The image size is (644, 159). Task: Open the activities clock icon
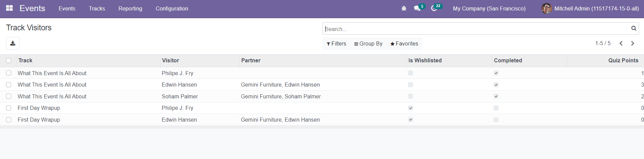click(x=434, y=8)
